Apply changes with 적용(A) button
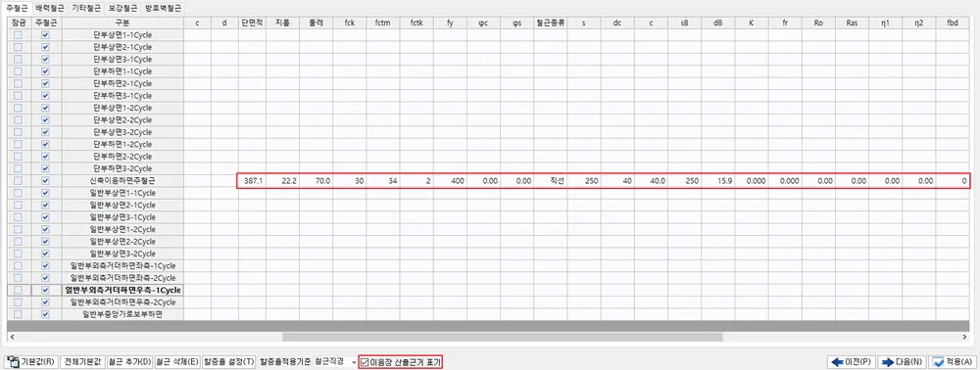 tap(953, 362)
